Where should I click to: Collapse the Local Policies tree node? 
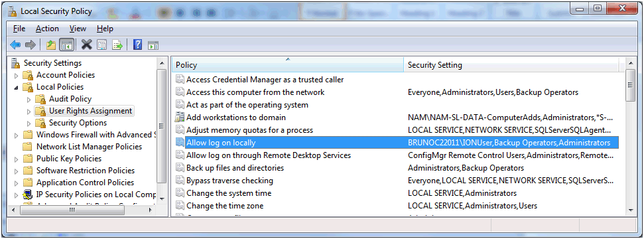pos(17,87)
